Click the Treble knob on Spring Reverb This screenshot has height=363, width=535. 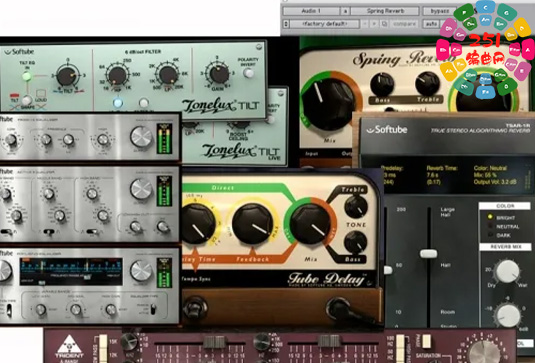click(x=428, y=84)
